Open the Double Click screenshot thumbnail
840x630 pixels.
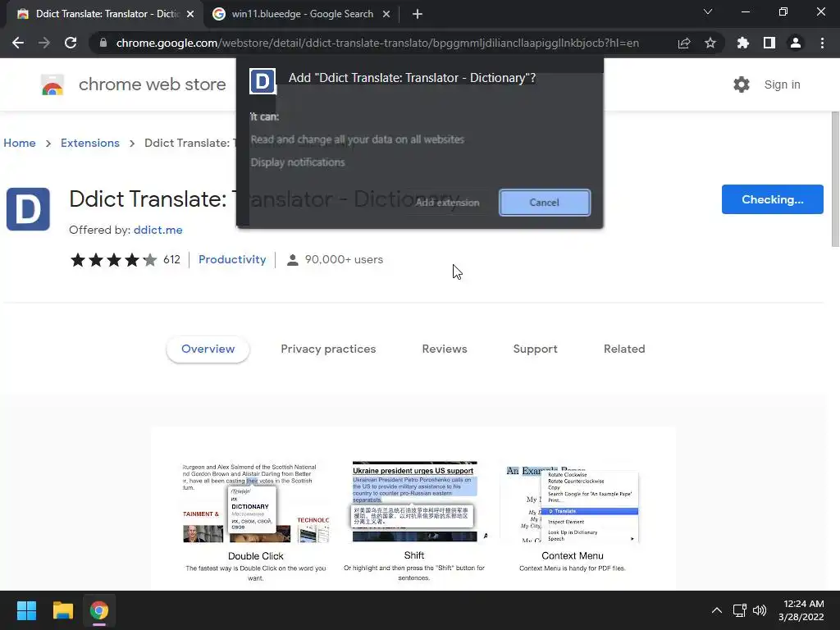[x=256, y=502]
